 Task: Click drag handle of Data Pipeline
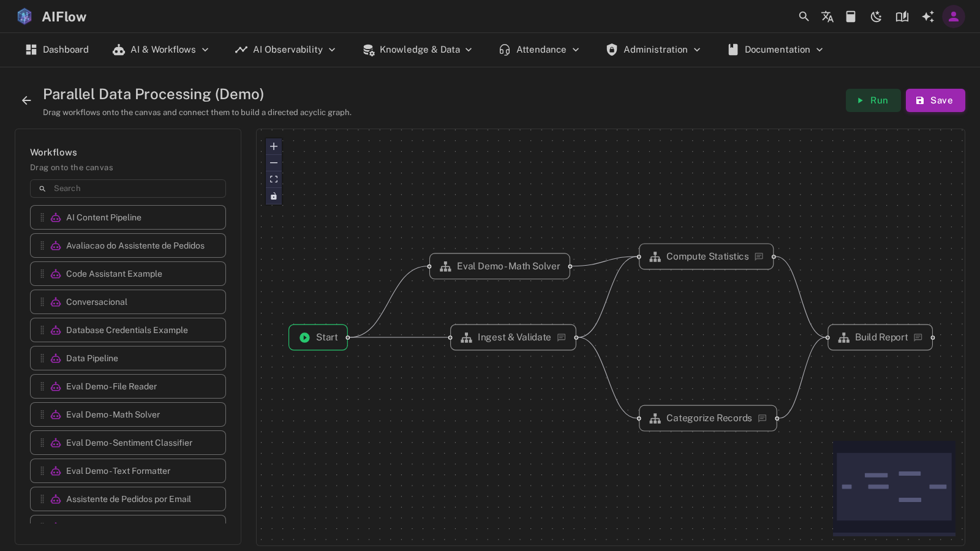pos(42,358)
